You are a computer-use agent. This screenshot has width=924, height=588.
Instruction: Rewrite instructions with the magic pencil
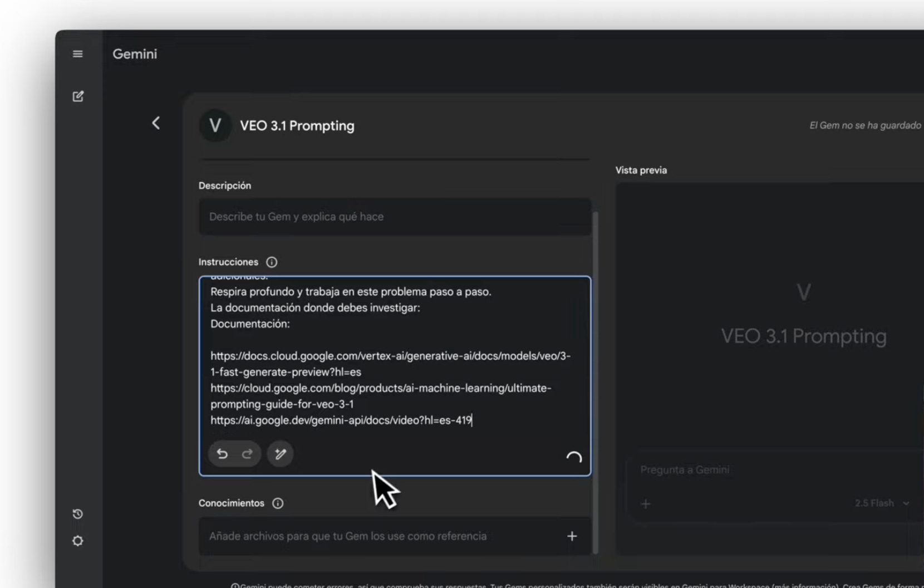click(x=281, y=454)
